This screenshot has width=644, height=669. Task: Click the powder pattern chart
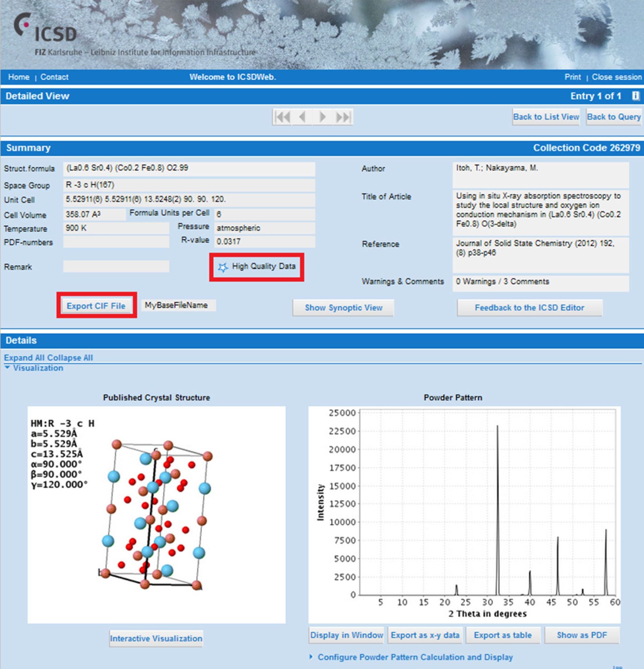pos(465,515)
